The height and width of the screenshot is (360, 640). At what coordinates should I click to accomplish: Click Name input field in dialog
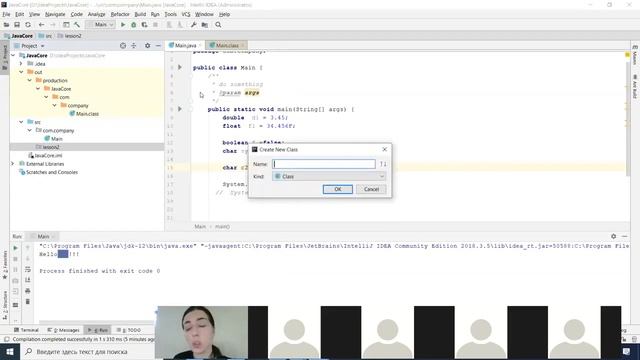click(324, 164)
